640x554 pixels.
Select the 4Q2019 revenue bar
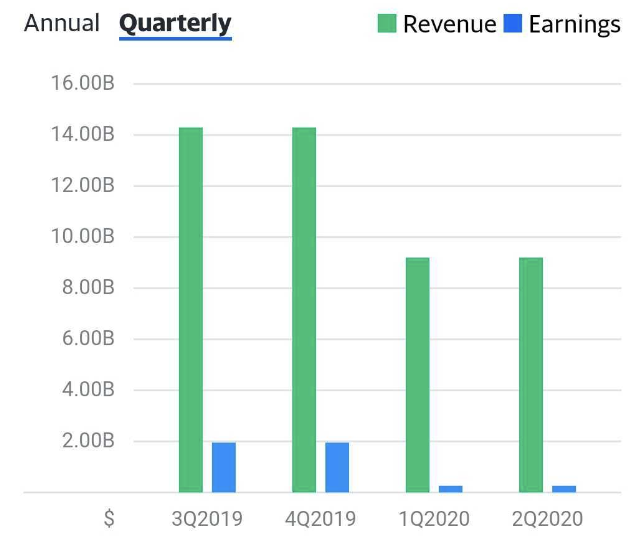click(x=304, y=310)
